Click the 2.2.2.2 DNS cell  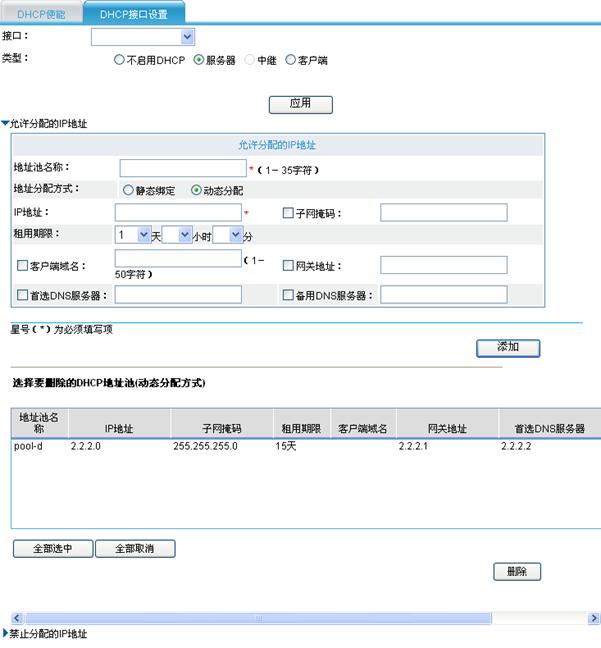tap(516, 446)
